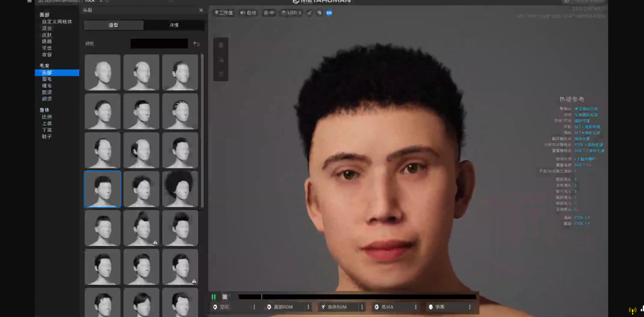Select the 高兴A animation
The image size is (644, 317).
(392, 307)
